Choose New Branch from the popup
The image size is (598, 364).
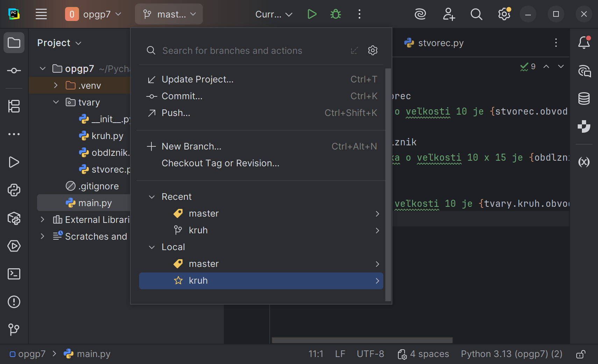pos(191,147)
